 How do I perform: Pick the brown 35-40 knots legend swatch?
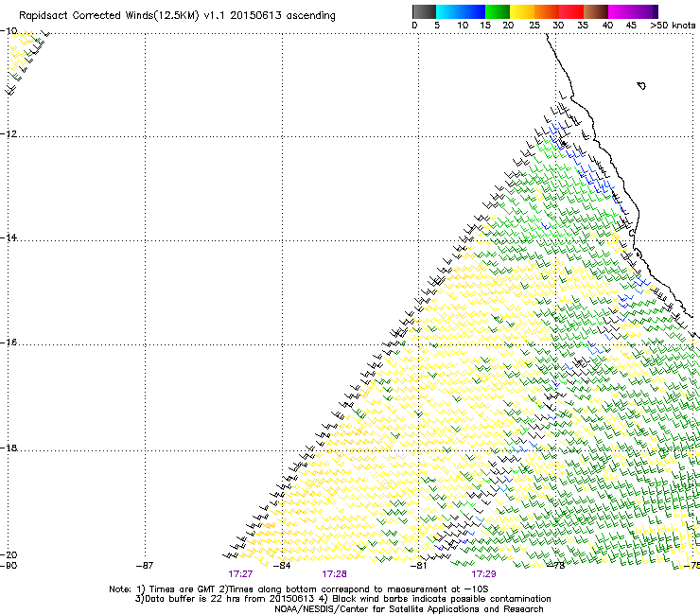pos(596,11)
